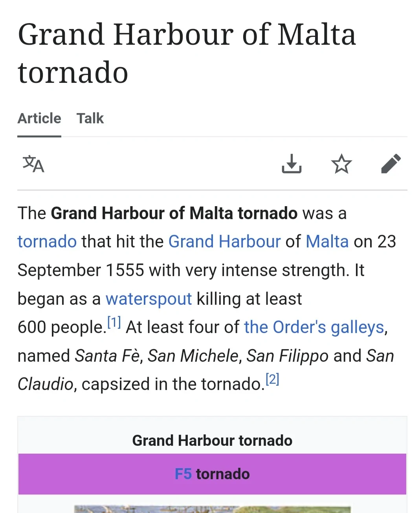Star this page to watchlist

tap(341, 164)
